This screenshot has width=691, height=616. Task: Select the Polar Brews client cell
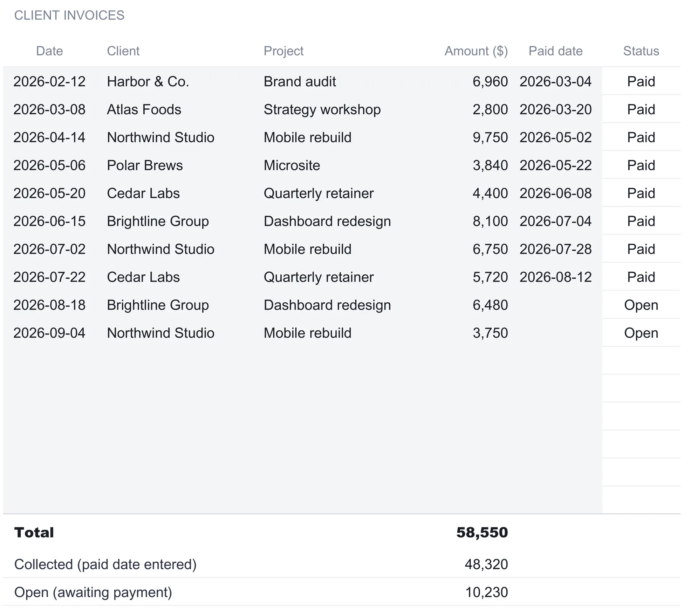pyautogui.click(x=145, y=165)
